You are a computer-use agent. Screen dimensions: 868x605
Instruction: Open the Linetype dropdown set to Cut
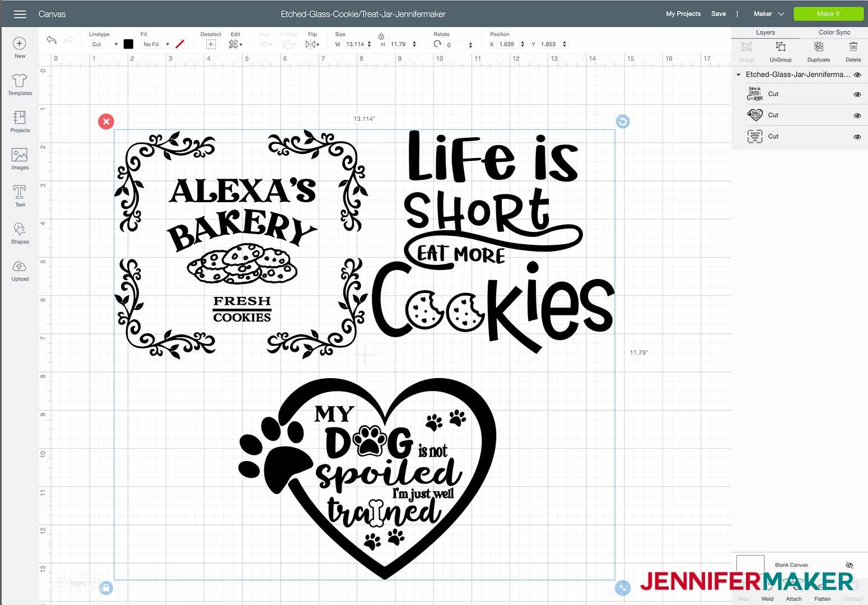click(105, 44)
